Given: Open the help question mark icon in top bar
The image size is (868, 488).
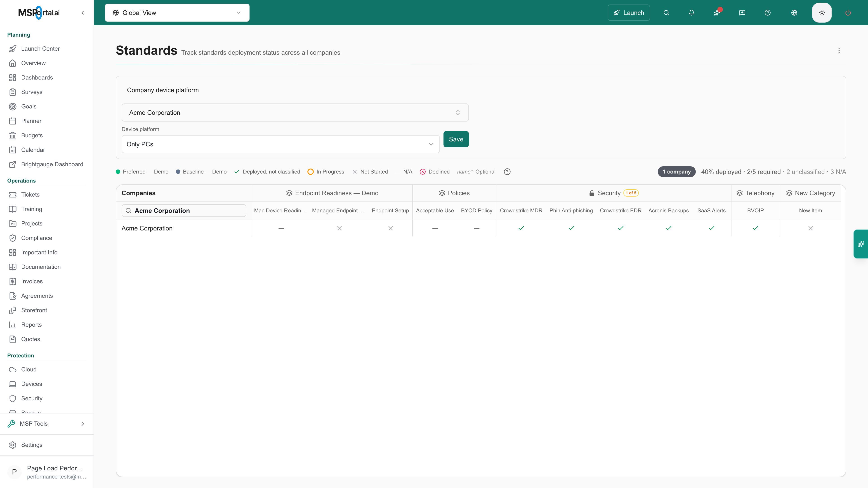Looking at the screenshot, I should (768, 13).
